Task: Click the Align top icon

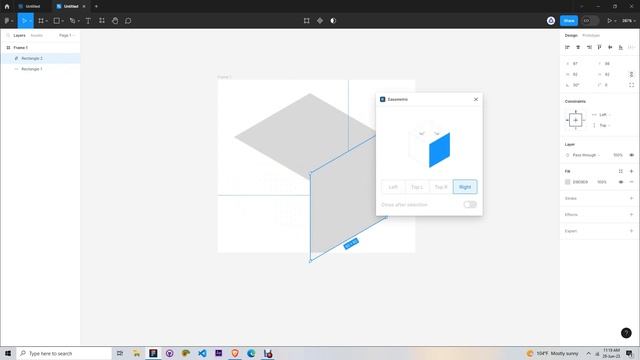Action: [599, 47]
